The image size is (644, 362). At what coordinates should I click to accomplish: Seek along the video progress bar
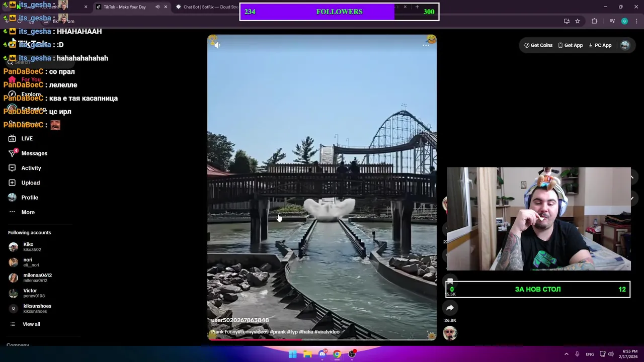tap(322, 340)
